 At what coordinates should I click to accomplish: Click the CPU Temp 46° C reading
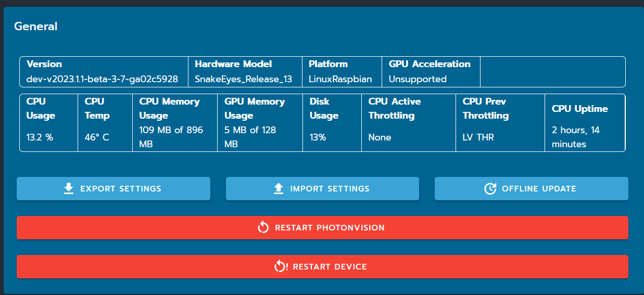click(97, 137)
